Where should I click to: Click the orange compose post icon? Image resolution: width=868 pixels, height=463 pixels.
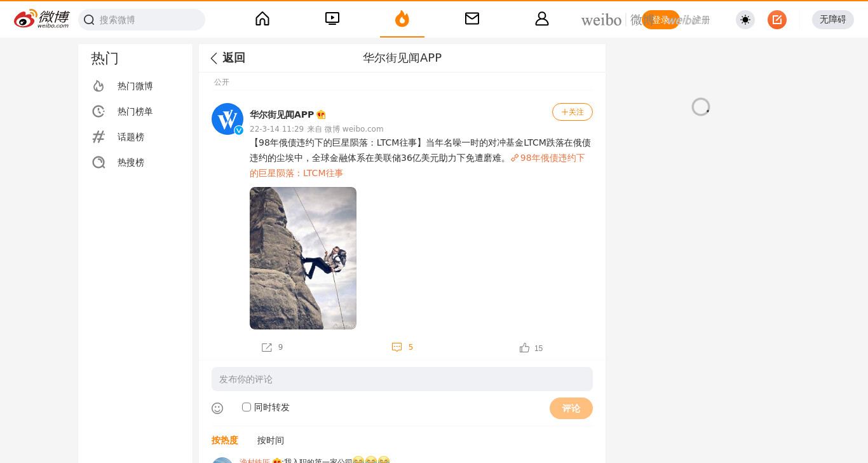pos(777,20)
